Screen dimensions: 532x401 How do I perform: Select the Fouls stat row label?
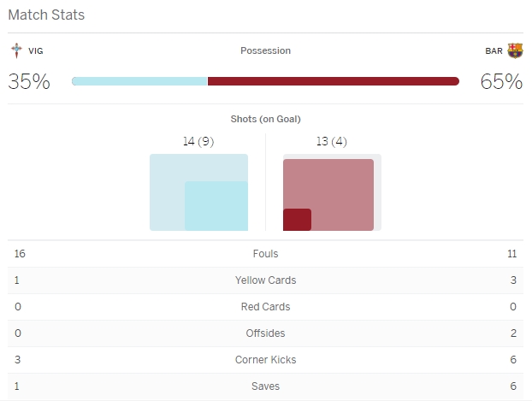[x=266, y=254]
